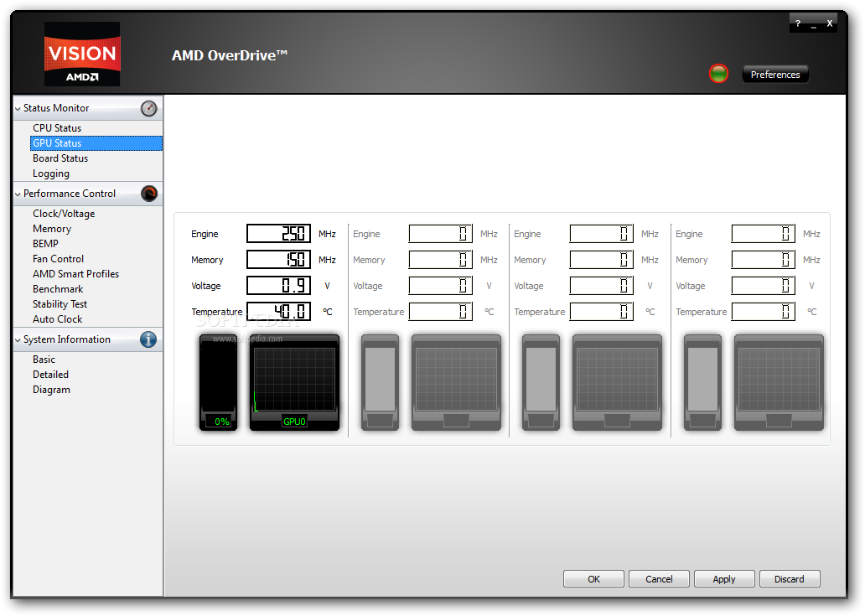Open the BEMP page
Image resolution: width=865 pixels, height=616 pixels.
45,244
